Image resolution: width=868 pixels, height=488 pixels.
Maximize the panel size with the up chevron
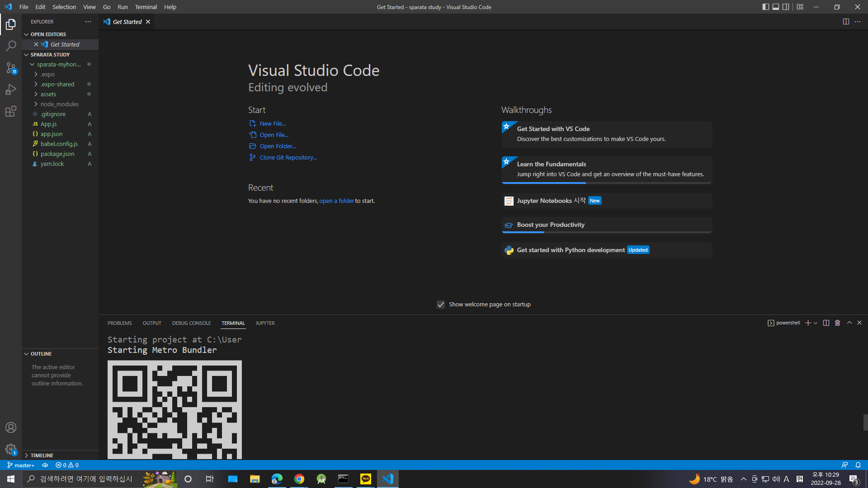(849, 323)
